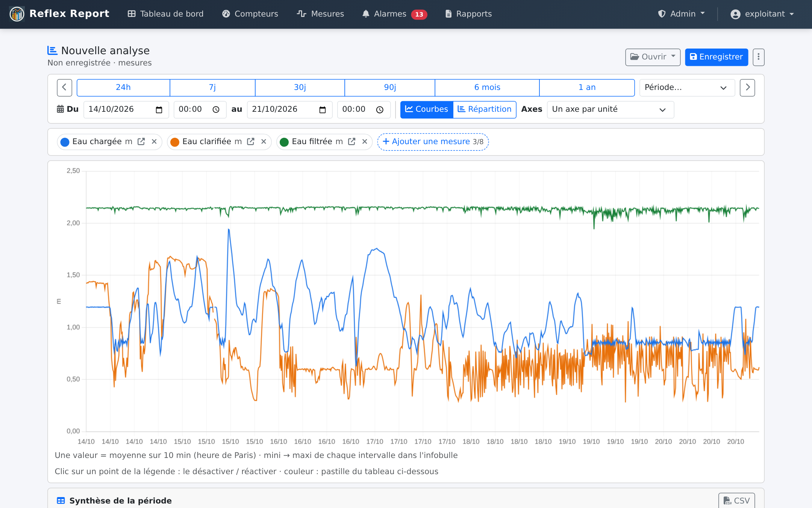Open the Admin menu dropdown
The image size is (812, 508).
pyautogui.click(x=682, y=14)
